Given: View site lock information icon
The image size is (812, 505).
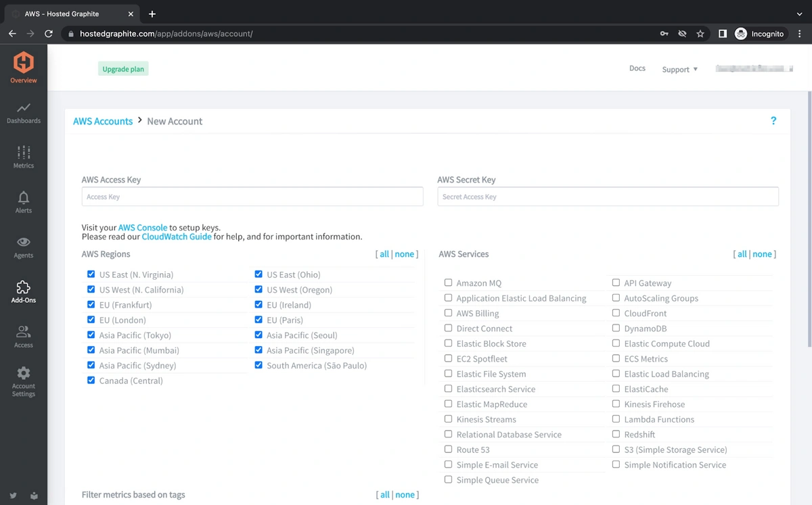Looking at the screenshot, I should click(70, 33).
